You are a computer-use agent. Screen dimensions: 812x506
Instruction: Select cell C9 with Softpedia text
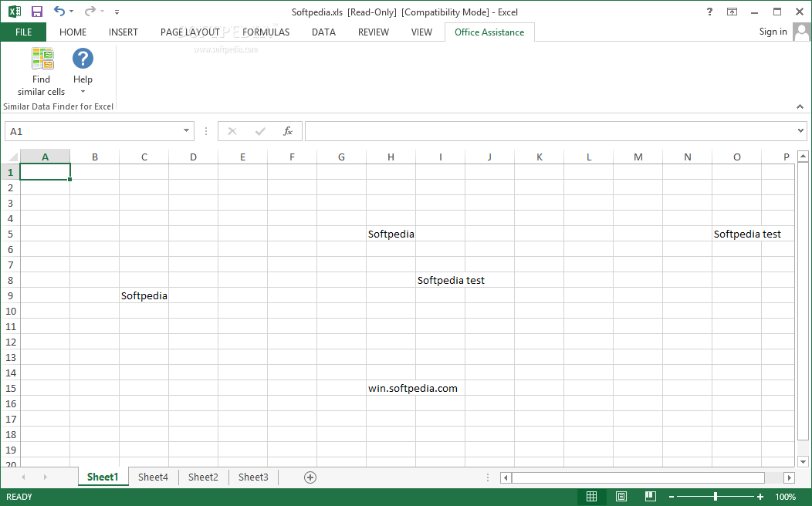(x=144, y=295)
